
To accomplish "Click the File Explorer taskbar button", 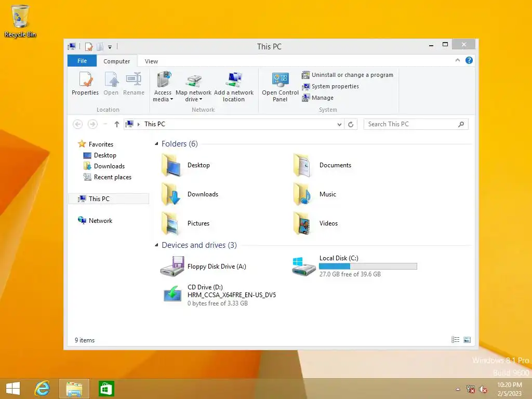I will (74, 389).
